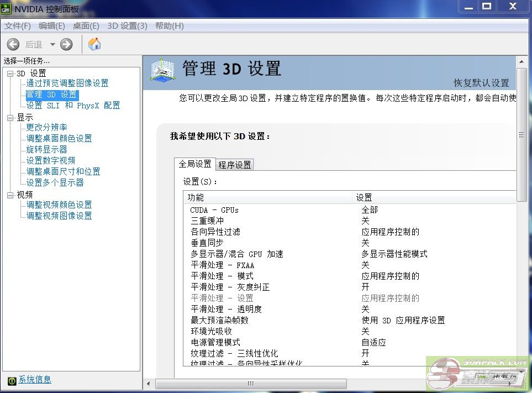Open the 桌面(E) menu

86,26
